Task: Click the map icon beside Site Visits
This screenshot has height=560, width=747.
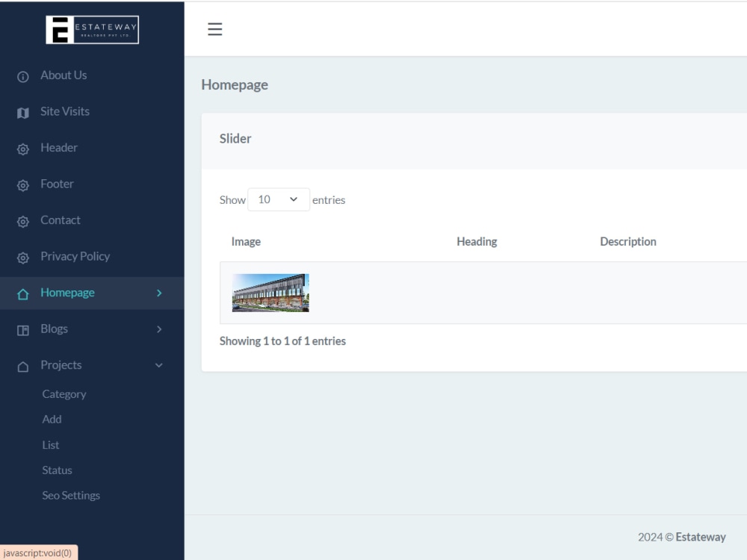Action: click(x=23, y=113)
